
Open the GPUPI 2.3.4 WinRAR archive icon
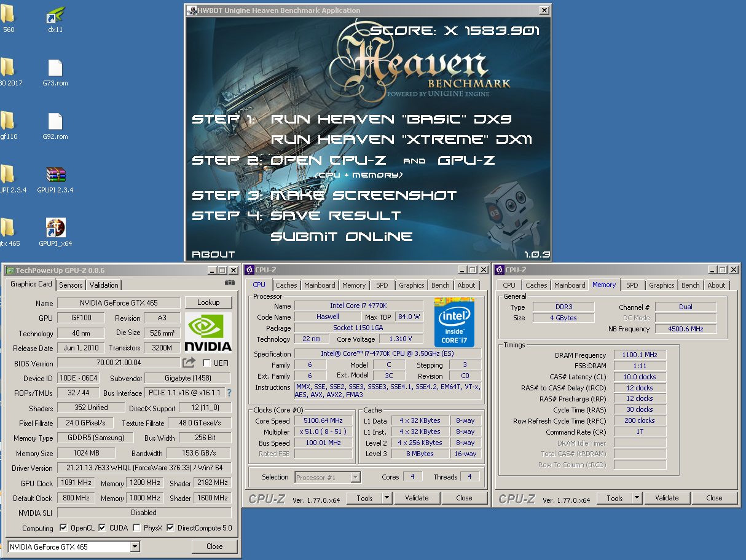(x=55, y=175)
